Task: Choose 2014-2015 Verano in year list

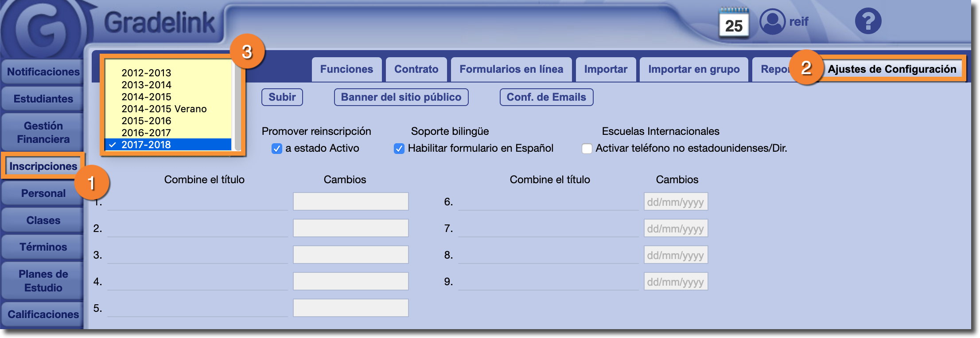Action: point(164,109)
